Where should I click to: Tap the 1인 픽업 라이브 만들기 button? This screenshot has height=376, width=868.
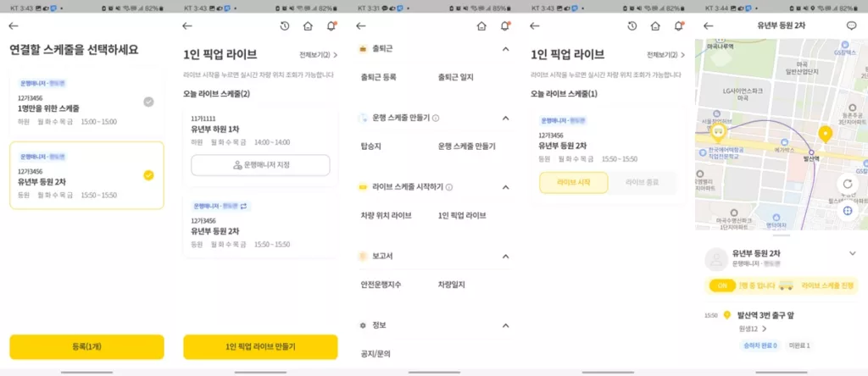pyautogui.click(x=260, y=346)
